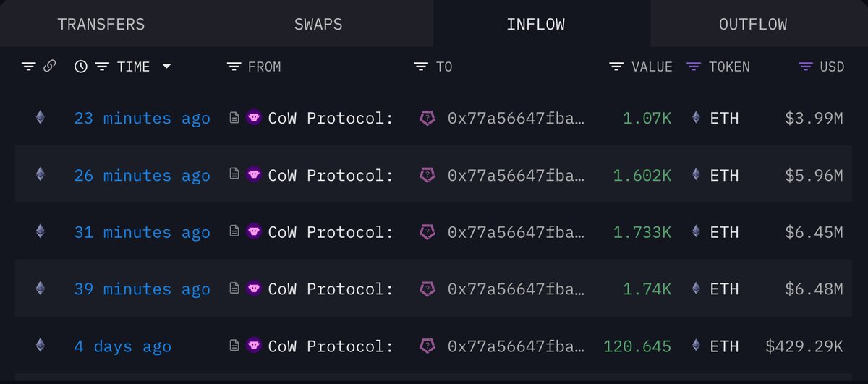
Task: Open the '23 minutes ago' transaction link
Action: (142, 118)
